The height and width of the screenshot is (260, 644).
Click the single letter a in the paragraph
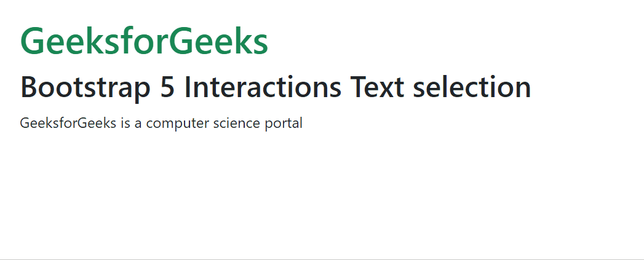click(x=138, y=124)
